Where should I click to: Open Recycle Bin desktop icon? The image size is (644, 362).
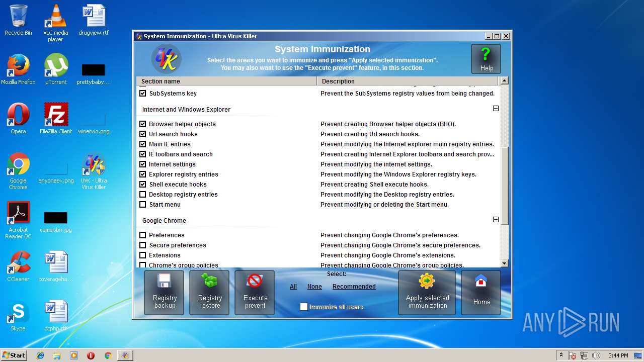[x=18, y=20]
